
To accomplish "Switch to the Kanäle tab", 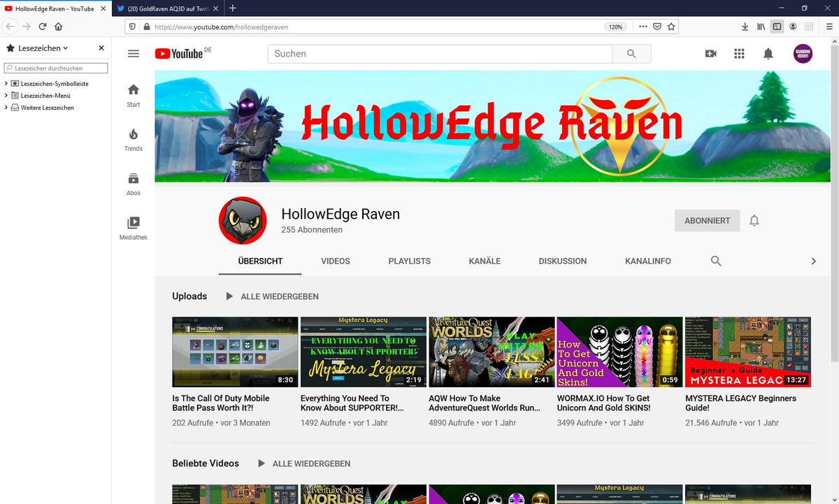I will point(485,261).
